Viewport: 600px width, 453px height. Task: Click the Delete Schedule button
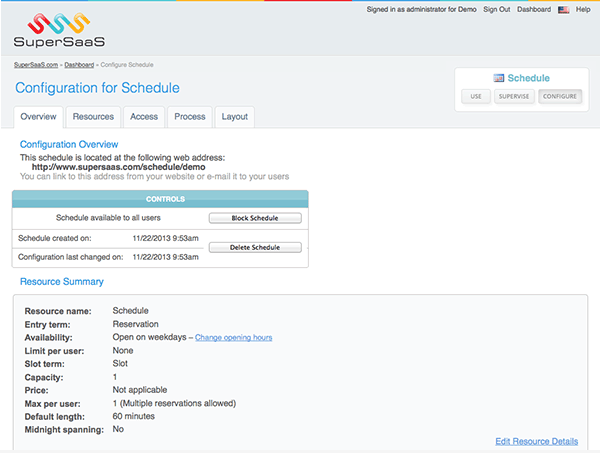[255, 247]
